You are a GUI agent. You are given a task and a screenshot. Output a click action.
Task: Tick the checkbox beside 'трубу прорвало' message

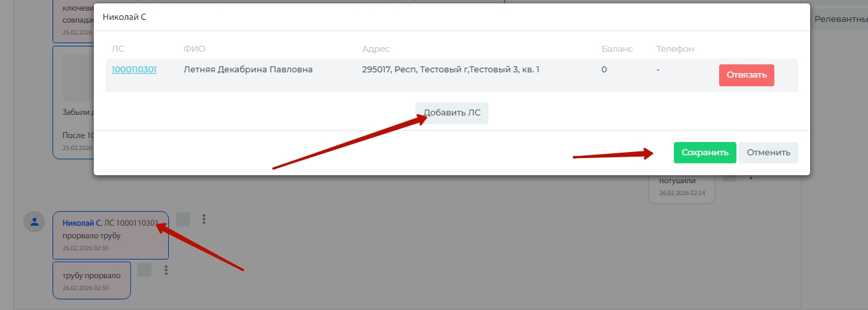click(144, 270)
